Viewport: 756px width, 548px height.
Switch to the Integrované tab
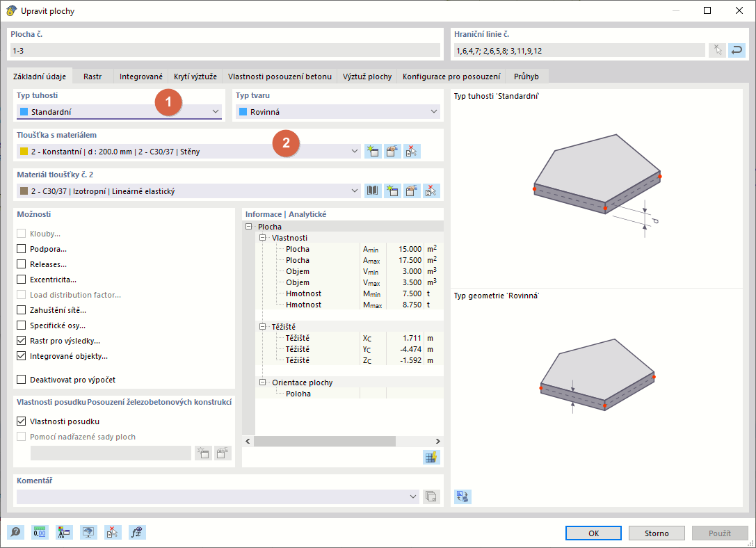[x=140, y=76]
